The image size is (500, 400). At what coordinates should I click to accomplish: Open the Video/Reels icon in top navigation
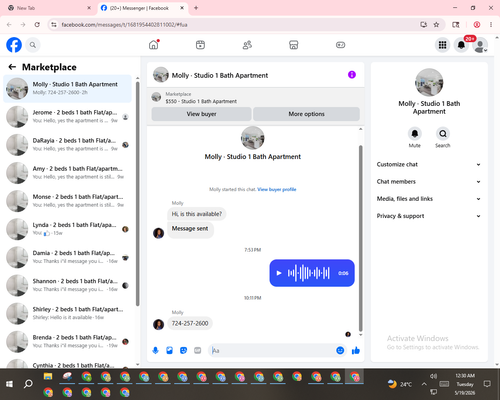click(x=200, y=45)
